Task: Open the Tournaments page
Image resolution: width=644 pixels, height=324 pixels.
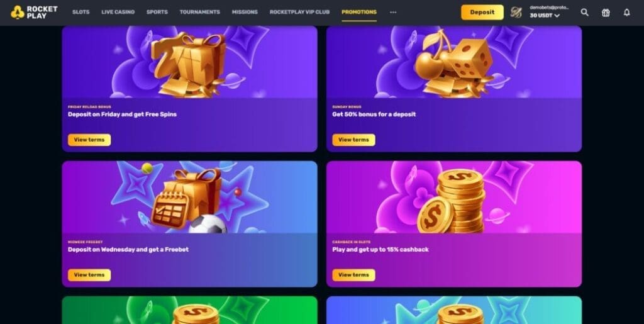Action: [x=199, y=13]
